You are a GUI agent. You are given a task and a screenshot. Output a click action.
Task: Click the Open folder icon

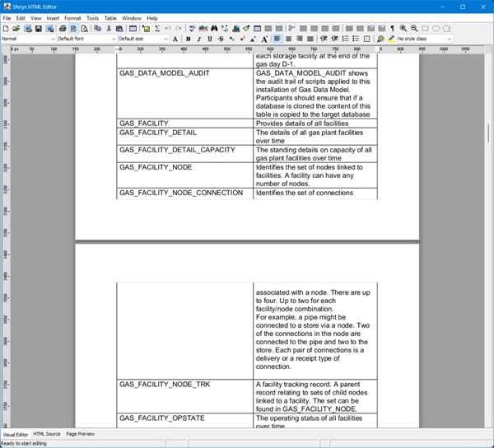(16, 29)
